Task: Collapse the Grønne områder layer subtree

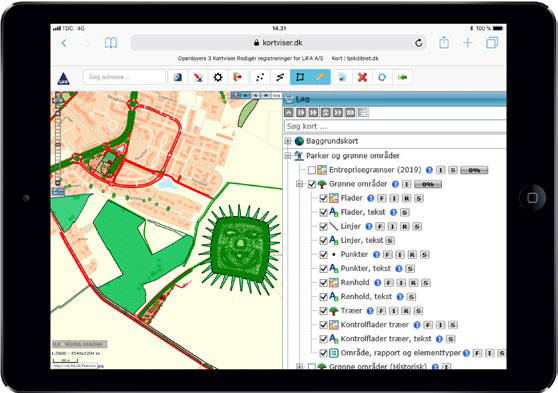Action: [300, 184]
